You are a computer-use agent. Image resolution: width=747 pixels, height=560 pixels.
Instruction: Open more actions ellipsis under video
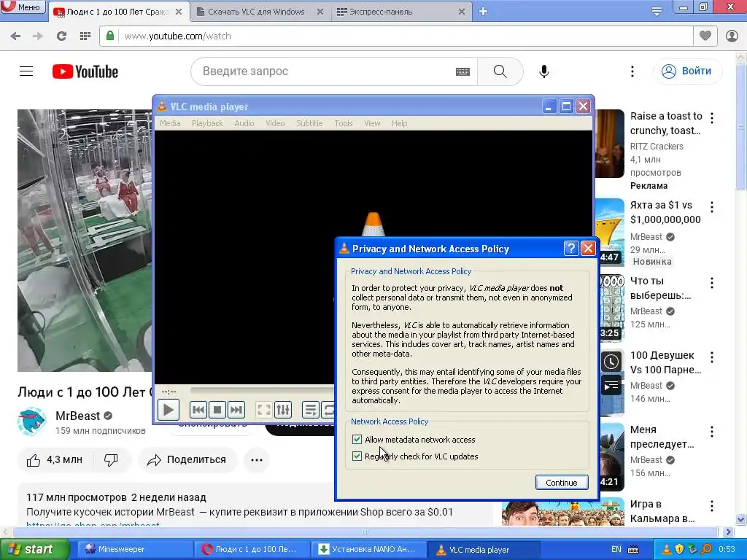(257, 459)
